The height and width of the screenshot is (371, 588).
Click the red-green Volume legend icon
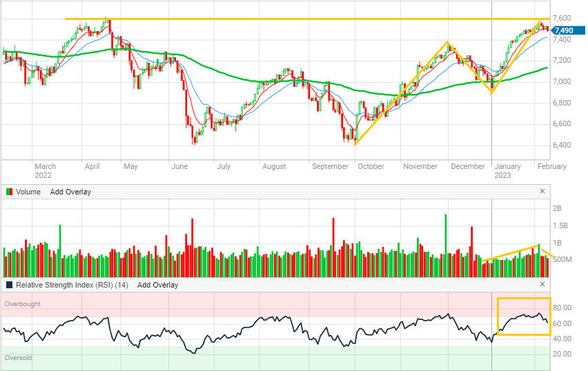click(8, 192)
